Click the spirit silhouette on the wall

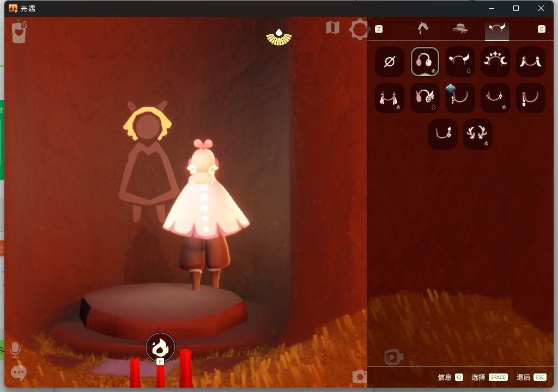point(148,162)
